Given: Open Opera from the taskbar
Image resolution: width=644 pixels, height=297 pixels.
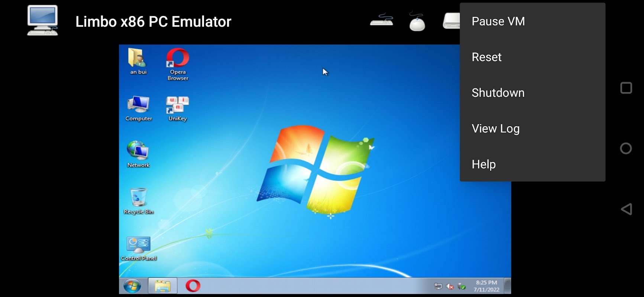Looking at the screenshot, I should (193, 286).
